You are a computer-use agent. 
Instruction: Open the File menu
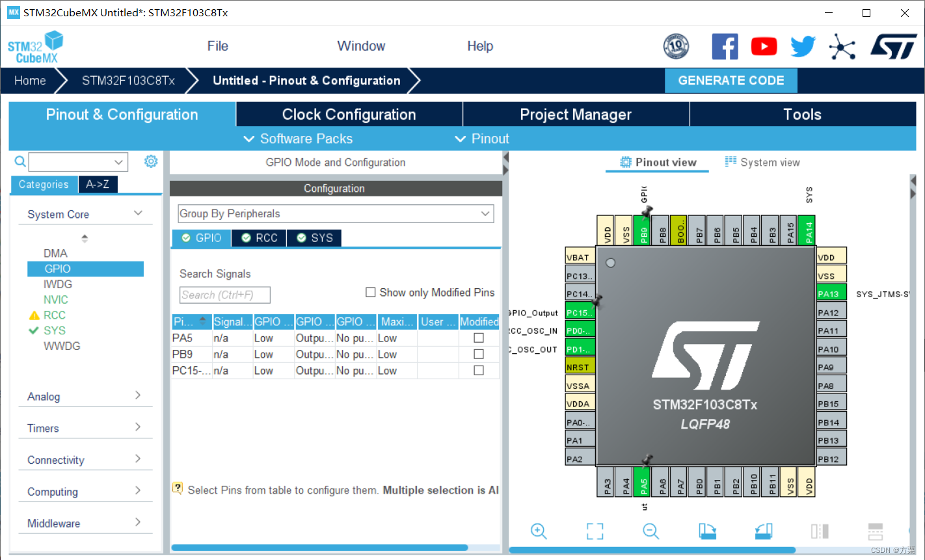coord(218,46)
